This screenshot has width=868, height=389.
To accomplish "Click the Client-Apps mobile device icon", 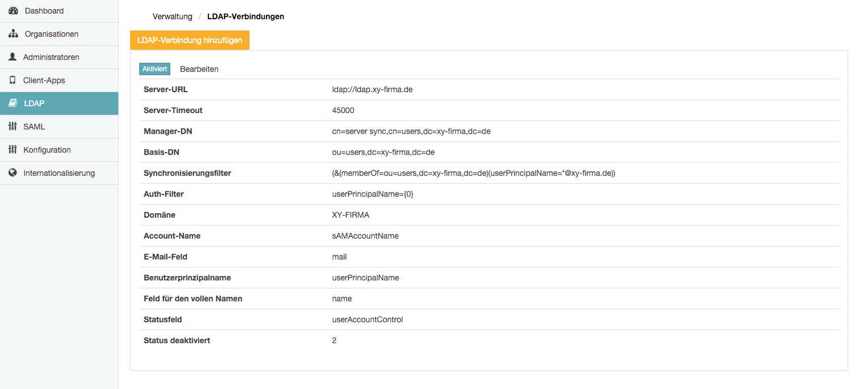I will pyautogui.click(x=12, y=80).
